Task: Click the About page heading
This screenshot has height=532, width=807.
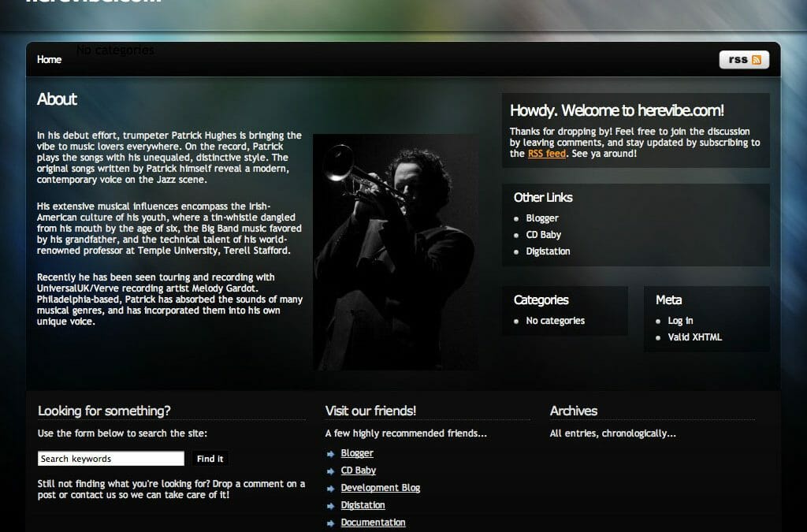Action: [x=57, y=99]
